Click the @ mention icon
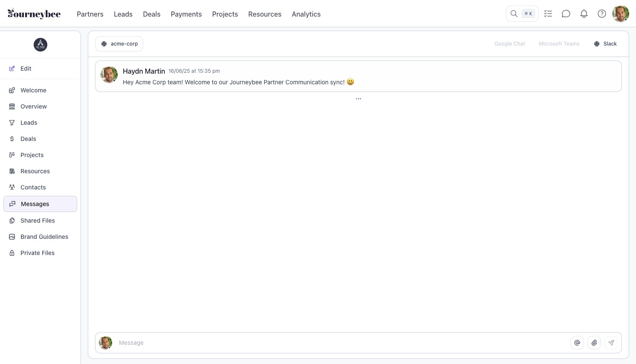Image resolution: width=636 pixels, height=364 pixels. click(x=577, y=343)
